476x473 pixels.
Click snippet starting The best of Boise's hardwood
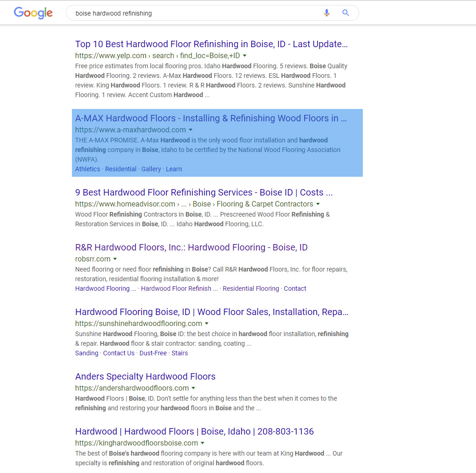[209, 458]
